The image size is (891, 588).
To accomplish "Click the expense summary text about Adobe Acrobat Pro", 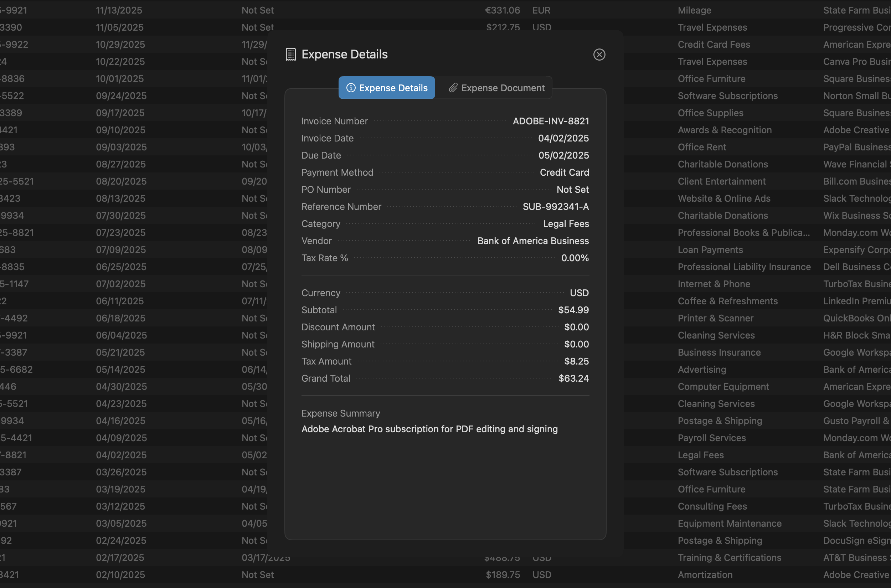I will pyautogui.click(x=429, y=429).
